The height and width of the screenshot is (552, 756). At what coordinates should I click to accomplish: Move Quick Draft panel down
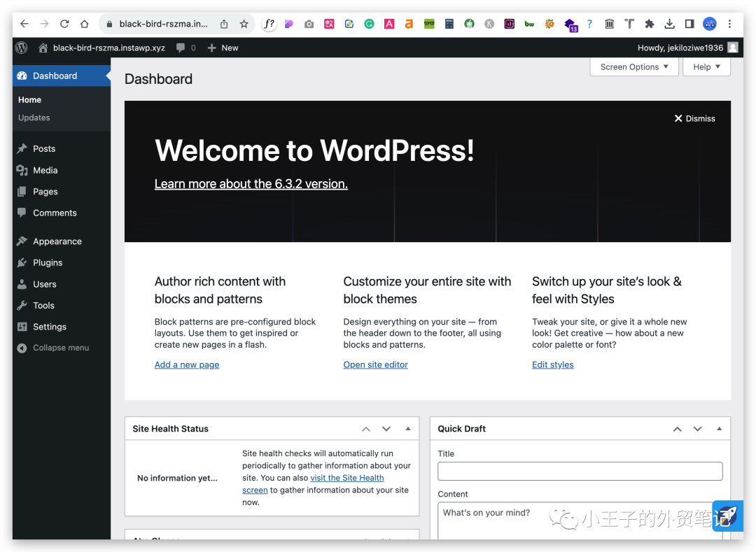point(697,429)
